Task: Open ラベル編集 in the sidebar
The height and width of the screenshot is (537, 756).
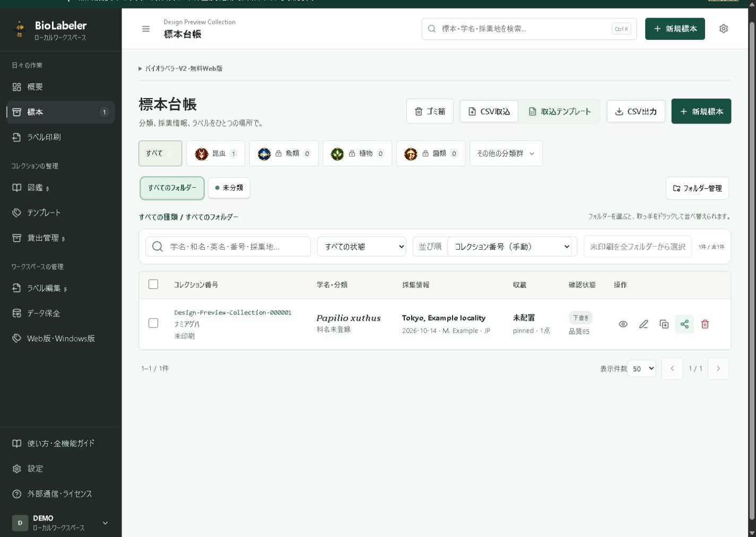Action: pos(60,288)
